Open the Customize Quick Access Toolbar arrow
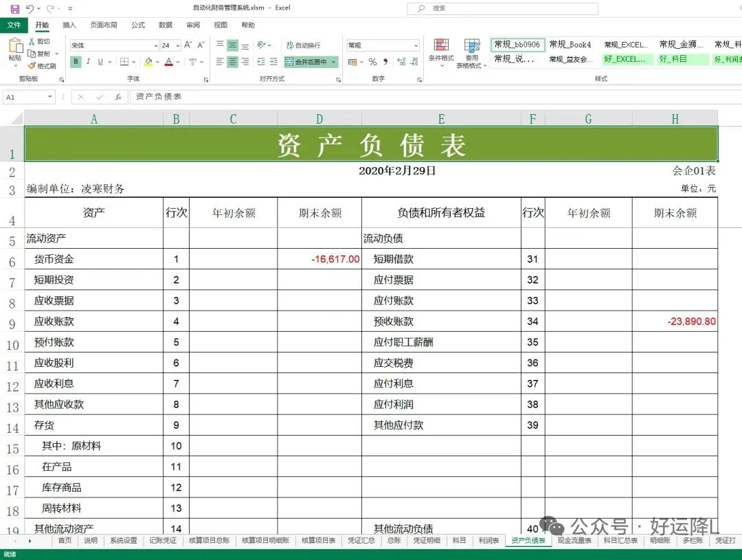742x560 pixels. click(71, 8)
